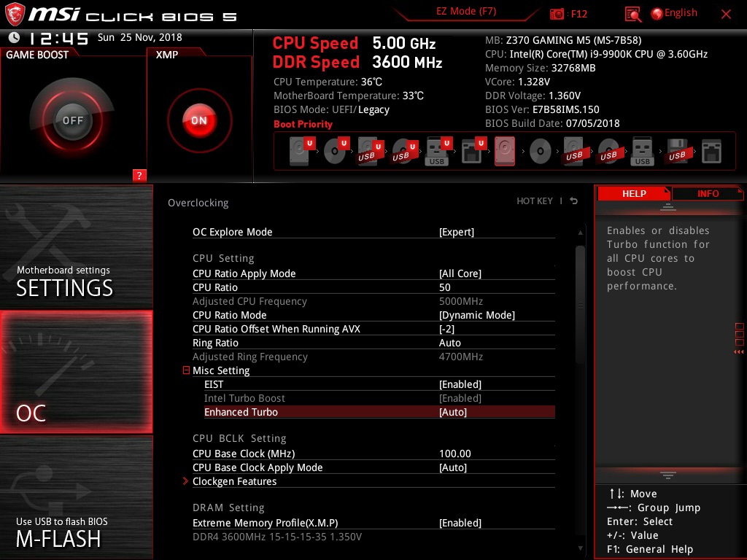Take a screenshot with the F12 camera icon
The width and height of the screenshot is (747, 560).
(x=557, y=14)
